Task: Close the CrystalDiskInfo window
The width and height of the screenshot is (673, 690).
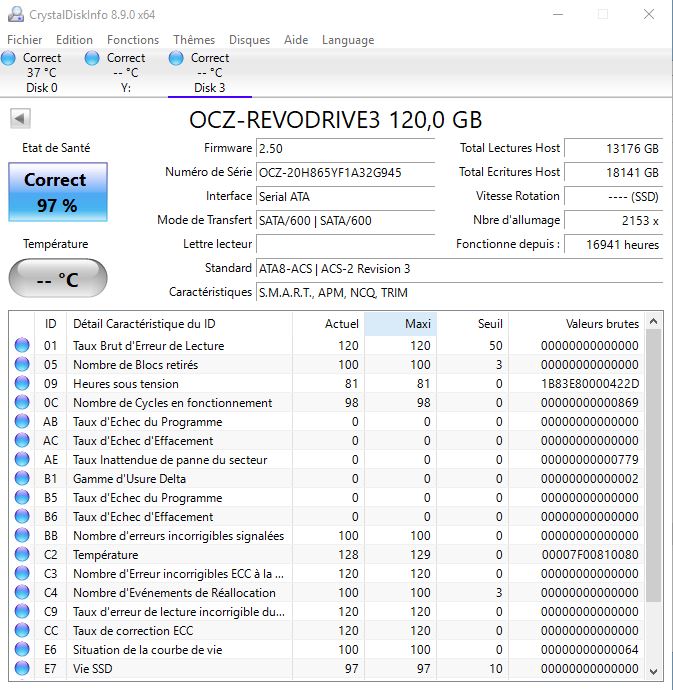Action: [x=648, y=14]
